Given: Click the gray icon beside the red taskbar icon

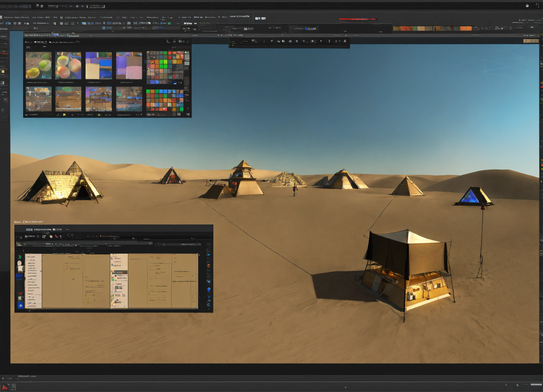Looking at the screenshot, I should tap(13, 387).
